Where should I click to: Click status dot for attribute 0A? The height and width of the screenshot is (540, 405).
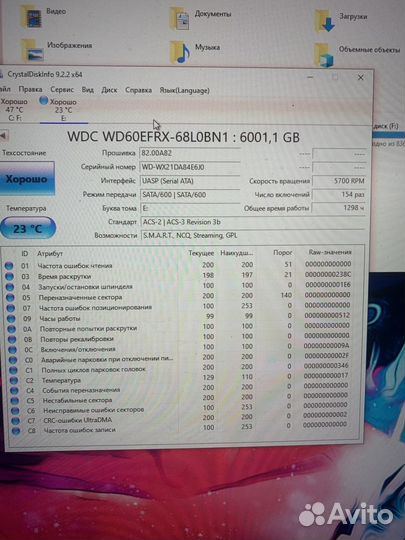pyautogui.click(x=12, y=329)
